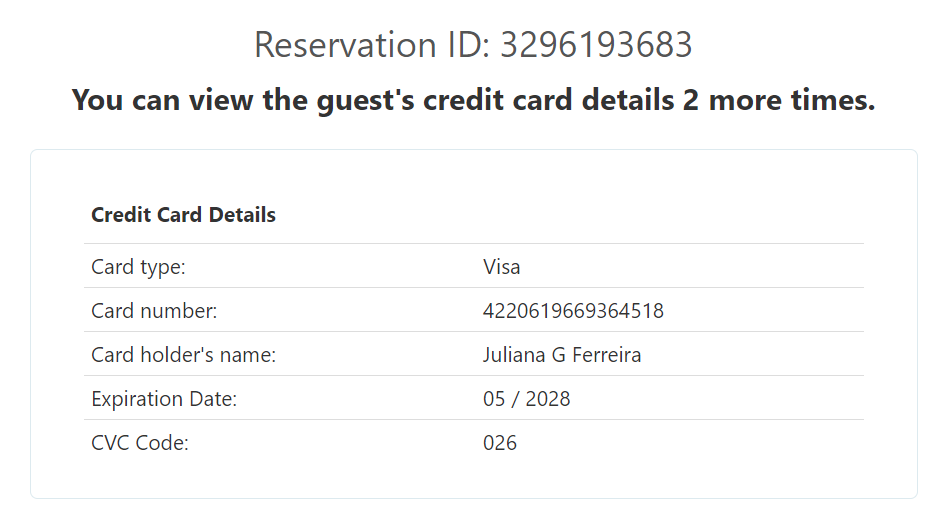This screenshot has width=945, height=520.
Task: Click the expiration year 2028
Action: coord(547,400)
